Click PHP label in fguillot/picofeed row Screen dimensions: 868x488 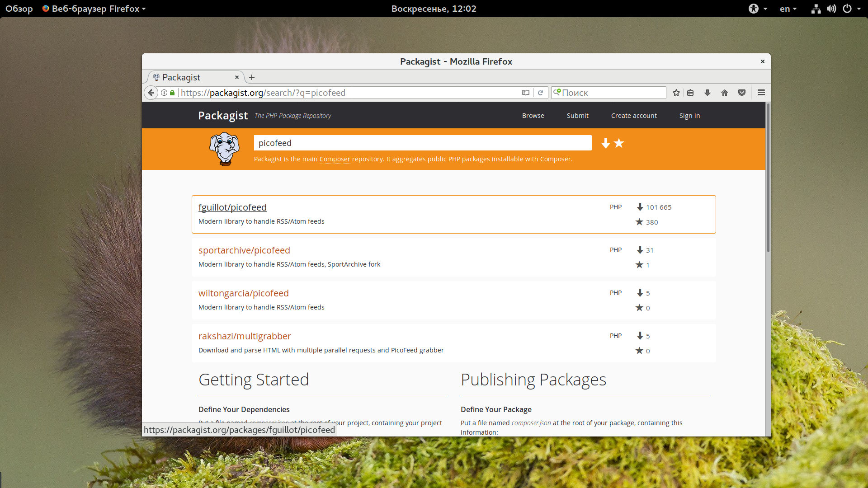click(x=616, y=207)
